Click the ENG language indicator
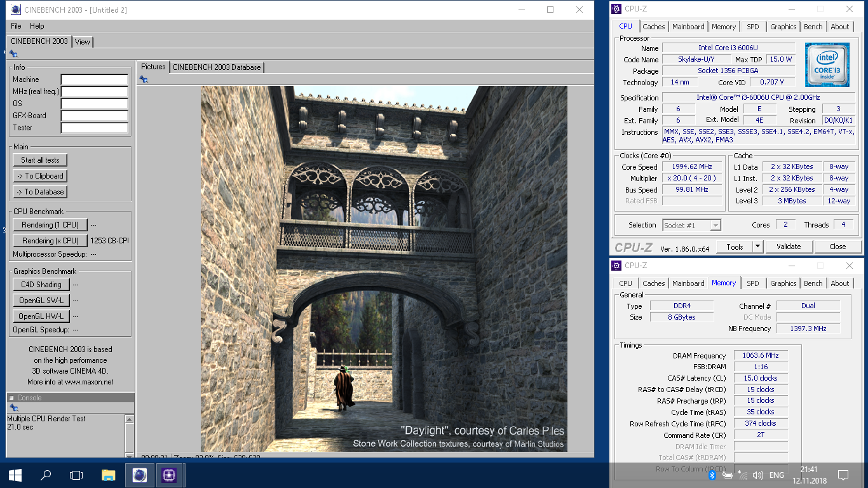Viewport: 868px width, 488px height. tap(776, 475)
